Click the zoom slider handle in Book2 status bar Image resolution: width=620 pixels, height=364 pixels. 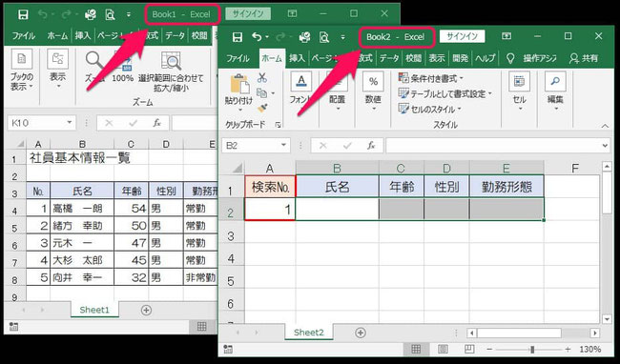[x=532, y=350]
